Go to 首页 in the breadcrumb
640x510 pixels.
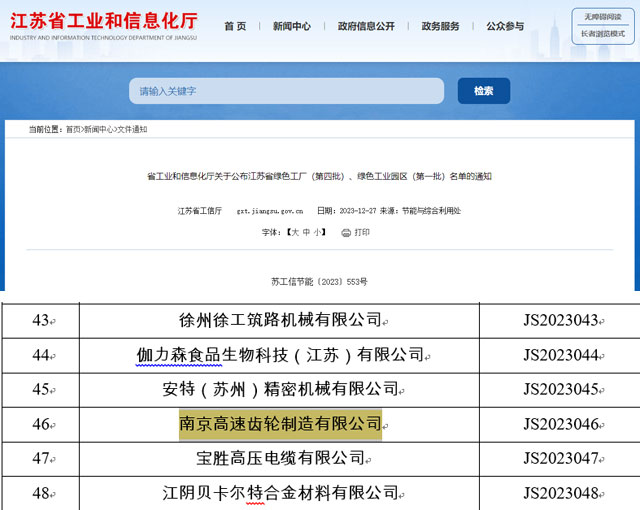(73, 129)
